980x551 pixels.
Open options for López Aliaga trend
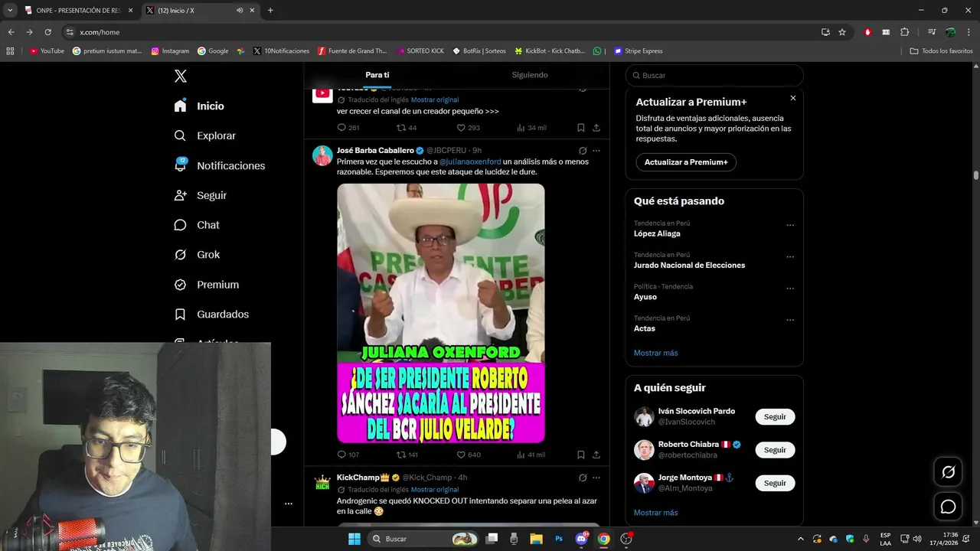tap(790, 225)
